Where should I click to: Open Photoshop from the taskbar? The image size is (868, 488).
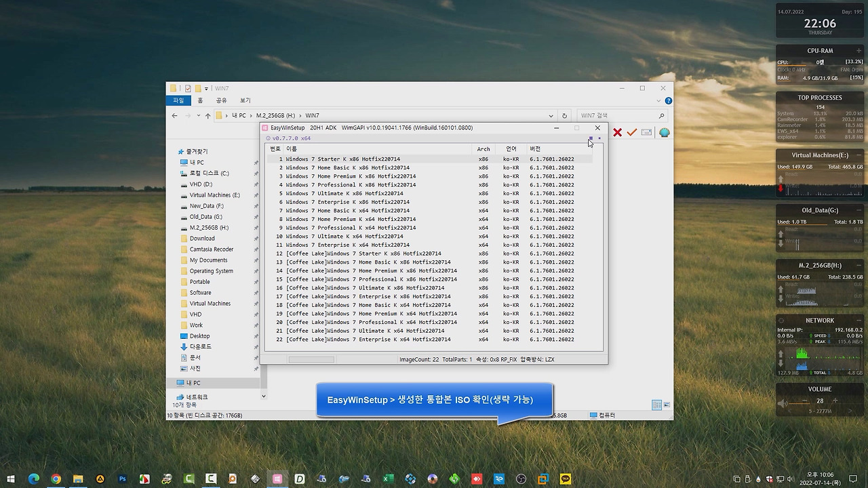pyautogui.click(x=122, y=479)
